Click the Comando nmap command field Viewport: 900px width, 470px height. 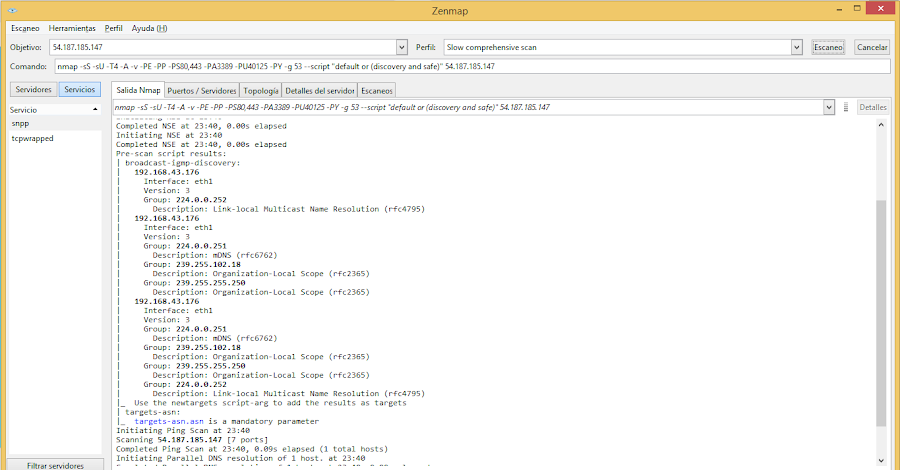(x=472, y=67)
